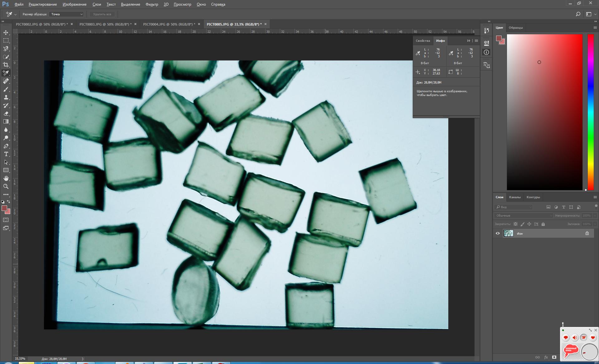Image resolution: width=599 pixels, height=364 pixels.
Task: Open the layer blend mode Обычные dropdown
Action: 523,216
